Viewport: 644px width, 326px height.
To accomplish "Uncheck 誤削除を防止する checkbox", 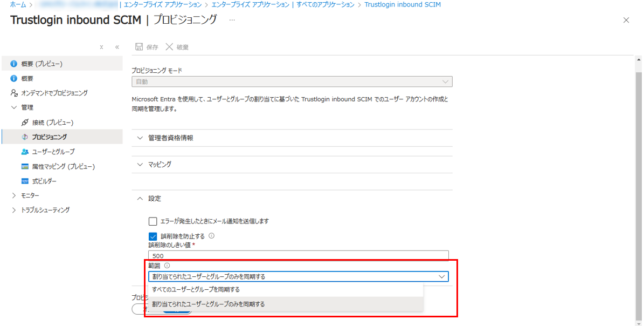I will 153,236.
